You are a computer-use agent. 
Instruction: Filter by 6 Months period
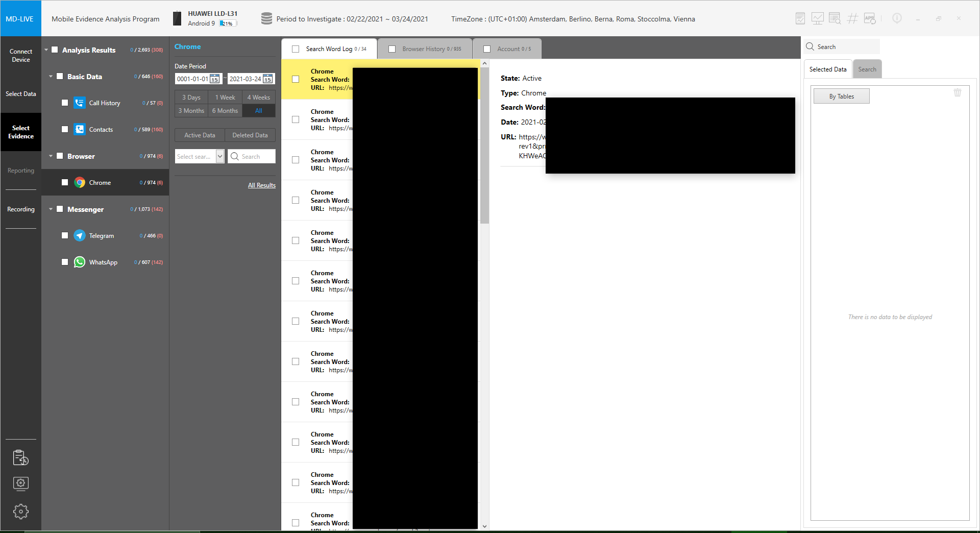click(x=225, y=111)
